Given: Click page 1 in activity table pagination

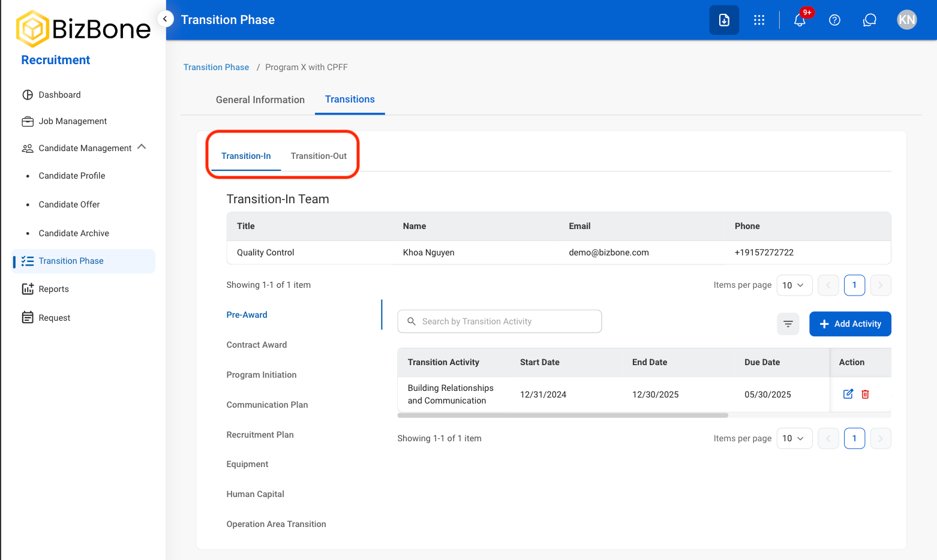Looking at the screenshot, I should pyautogui.click(x=854, y=438).
